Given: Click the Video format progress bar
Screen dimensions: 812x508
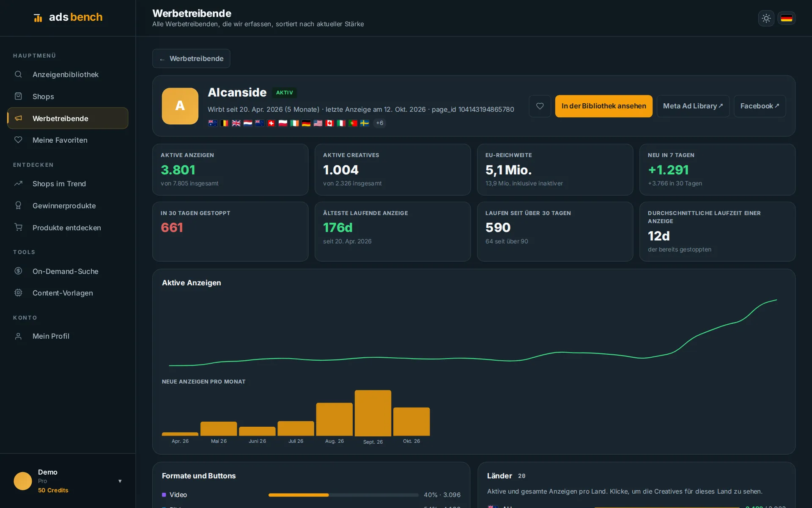Looking at the screenshot, I should coord(343,495).
